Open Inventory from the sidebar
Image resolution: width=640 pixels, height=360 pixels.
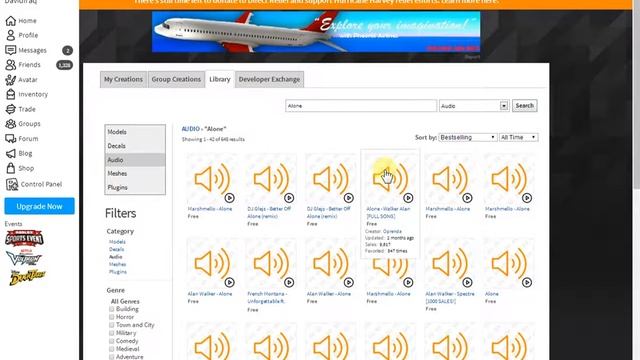27,94
